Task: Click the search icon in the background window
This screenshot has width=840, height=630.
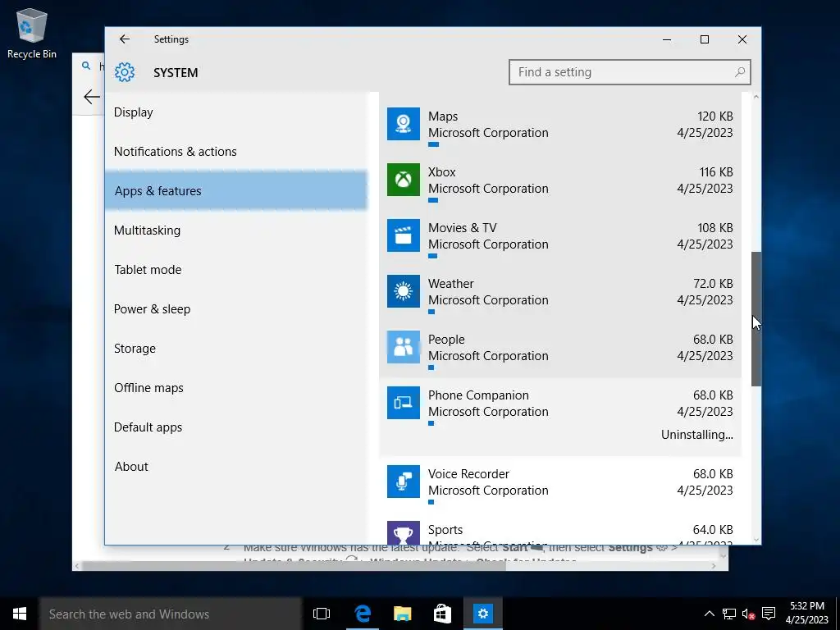Action: tap(85, 66)
